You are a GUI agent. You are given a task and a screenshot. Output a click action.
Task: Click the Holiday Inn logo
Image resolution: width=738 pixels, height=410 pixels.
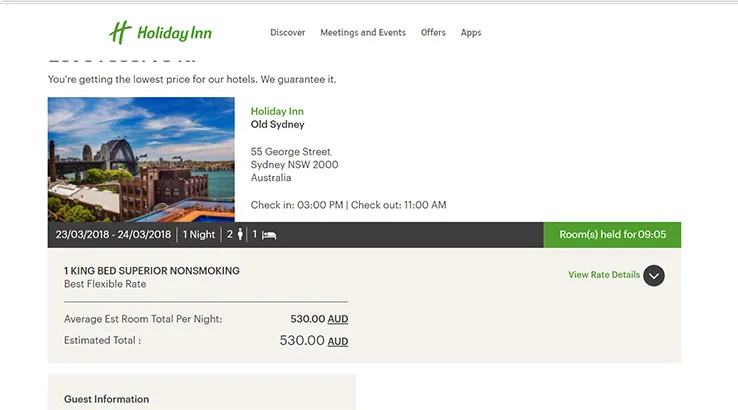[160, 32]
